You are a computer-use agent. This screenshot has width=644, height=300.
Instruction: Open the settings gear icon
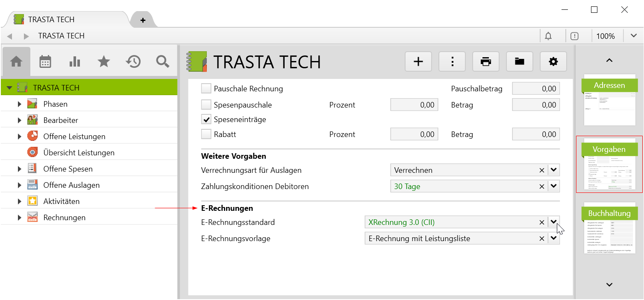(553, 62)
